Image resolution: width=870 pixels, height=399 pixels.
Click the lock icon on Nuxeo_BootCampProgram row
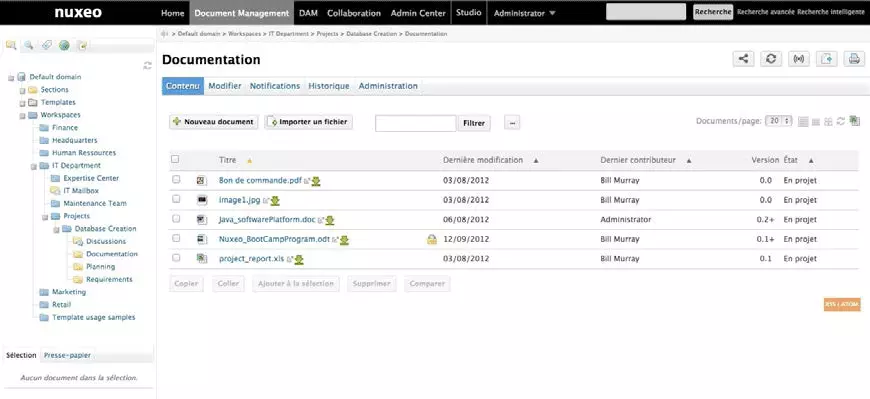[x=432, y=239]
